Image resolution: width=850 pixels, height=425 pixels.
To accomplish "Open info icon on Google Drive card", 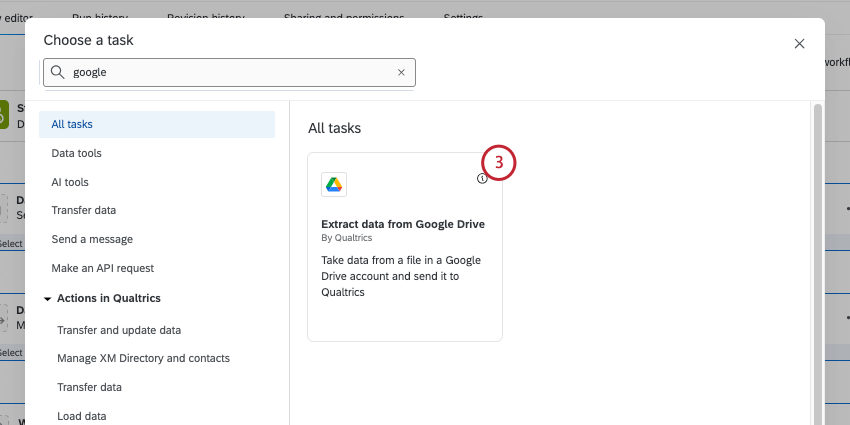I will (x=482, y=178).
